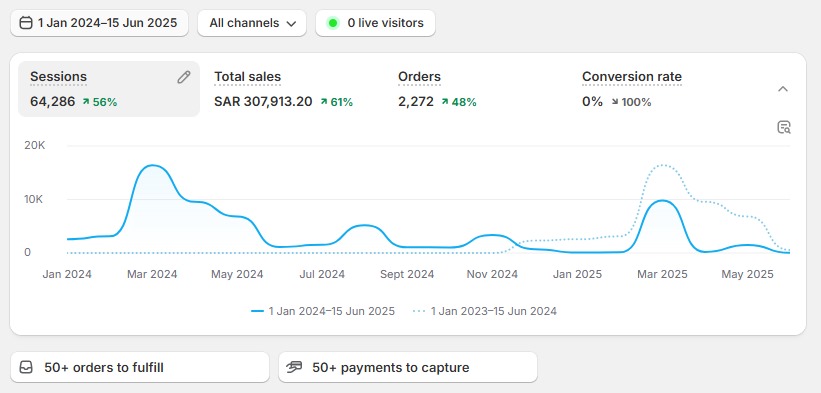
Task: Click the 50+ orders to fulfill button
Action: [x=140, y=367]
